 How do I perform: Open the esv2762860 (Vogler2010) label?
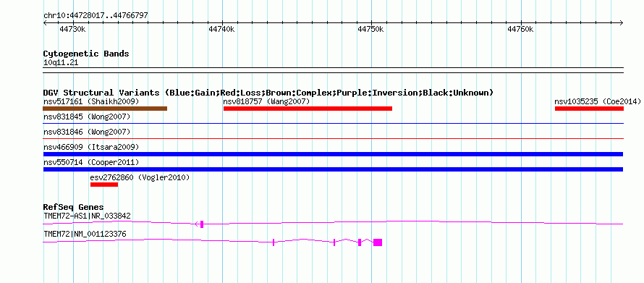click(x=140, y=177)
